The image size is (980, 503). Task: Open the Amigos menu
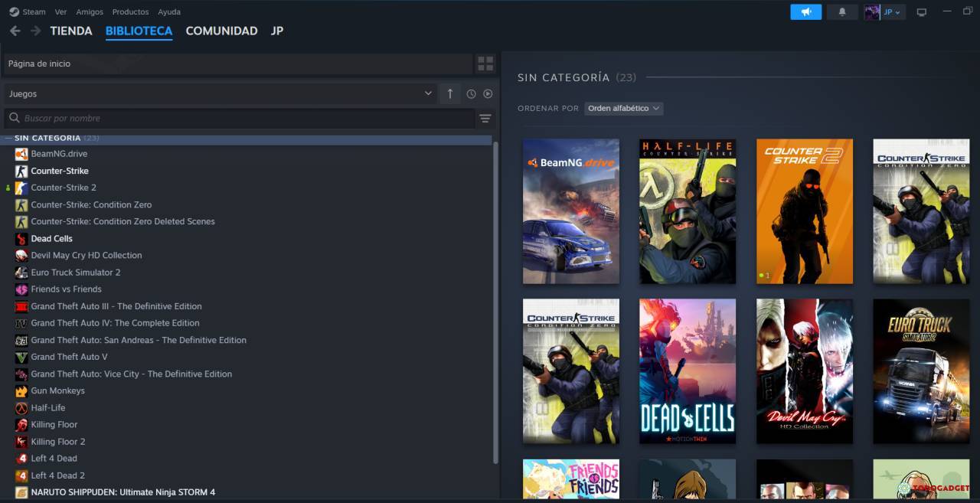pyautogui.click(x=90, y=11)
